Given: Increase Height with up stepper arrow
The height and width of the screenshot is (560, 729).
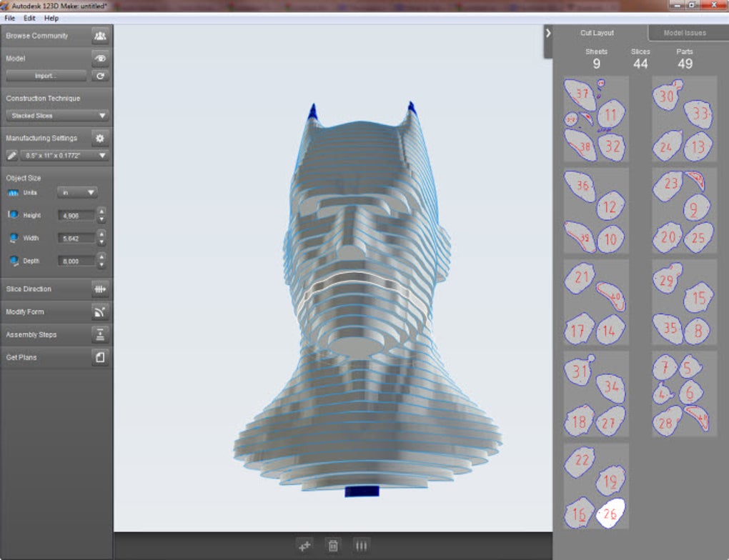Looking at the screenshot, I should (101, 211).
